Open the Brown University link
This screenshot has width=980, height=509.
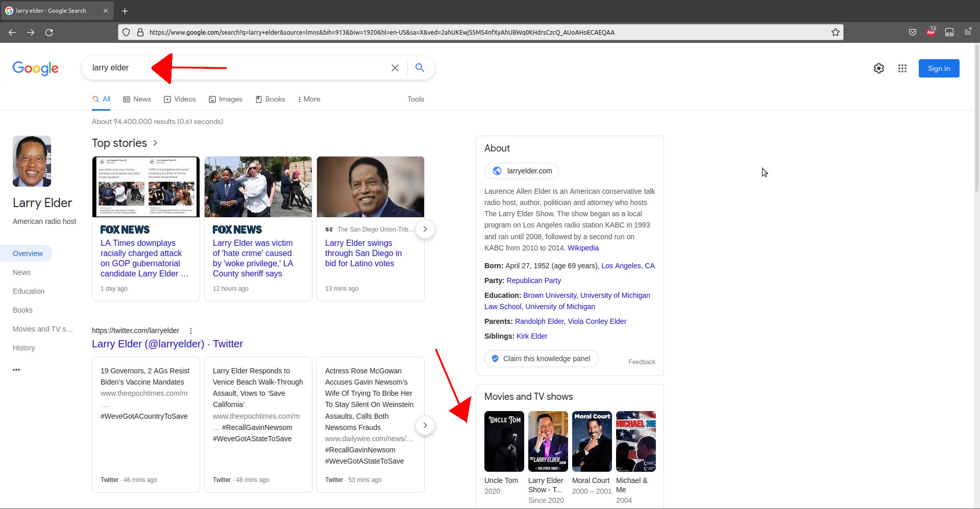pos(550,295)
